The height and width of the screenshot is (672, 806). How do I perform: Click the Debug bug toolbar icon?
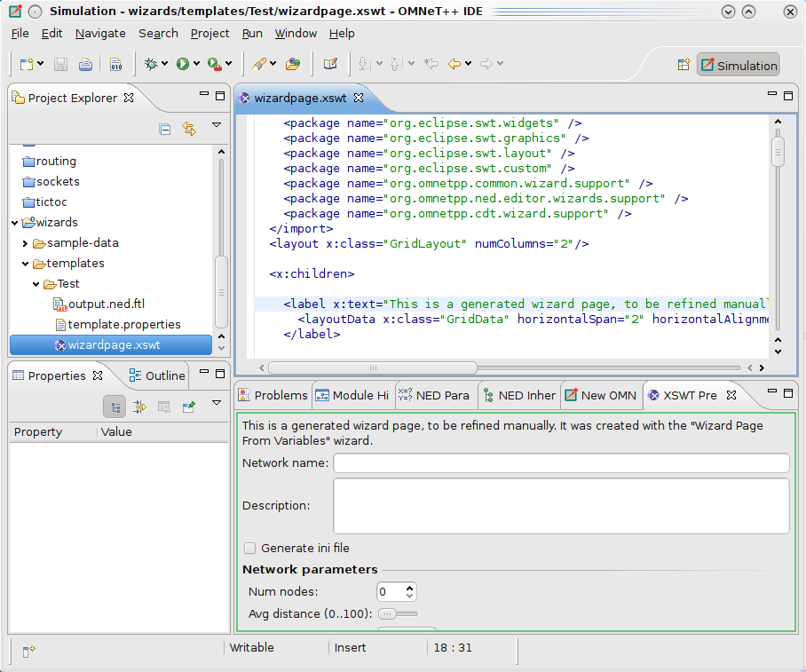(151, 64)
